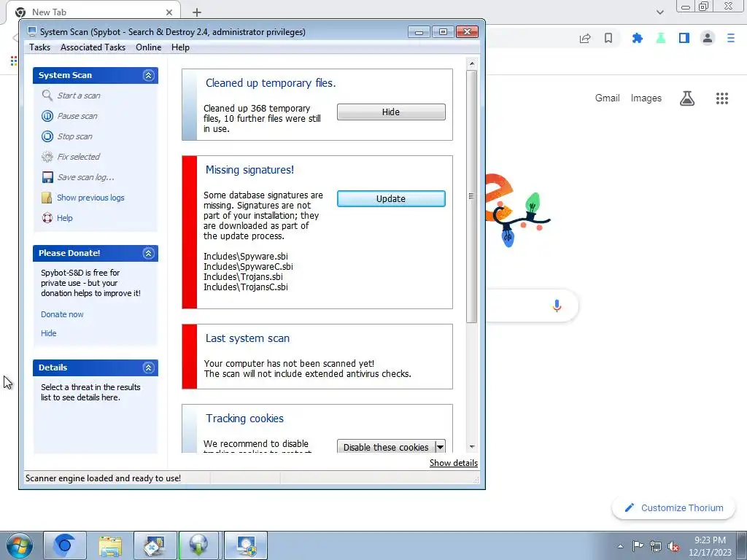
Task: Collapse the Details panel
Action: pyautogui.click(x=148, y=367)
